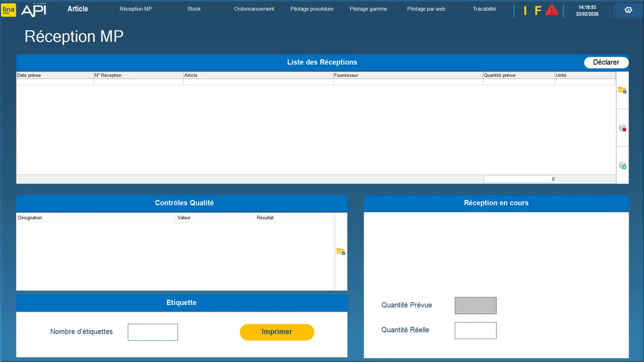Sort list by Date prévue column header
Viewport: 644px width, 362px height.
point(55,75)
